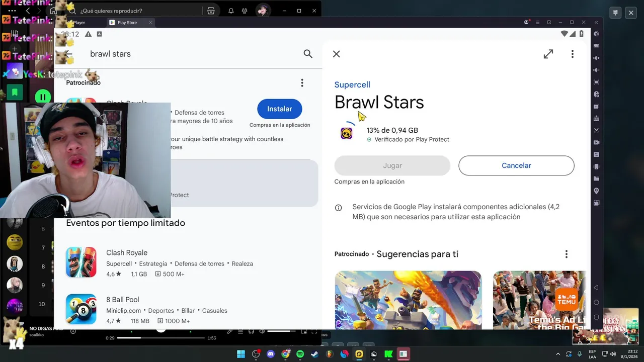Viewport: 644px width, 362px height.
Task: Show hidden system tray icons chevron
Action: click(557, 354)
